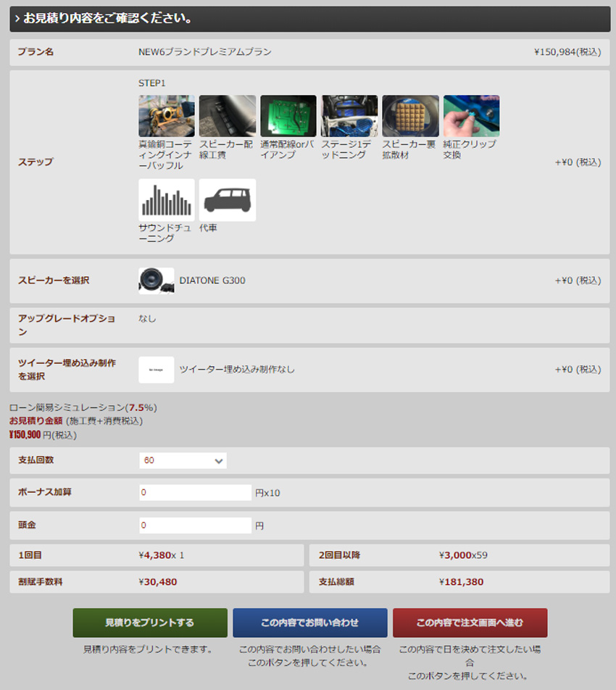Click the サウンドチューニング equalizer bars icon
Screen dimensions: 616x690
tap(166, 200)
